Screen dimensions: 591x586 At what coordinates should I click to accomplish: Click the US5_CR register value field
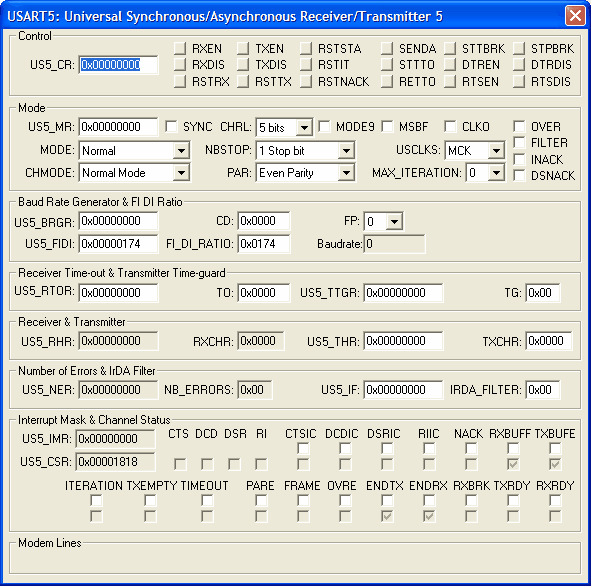(118, 65)
